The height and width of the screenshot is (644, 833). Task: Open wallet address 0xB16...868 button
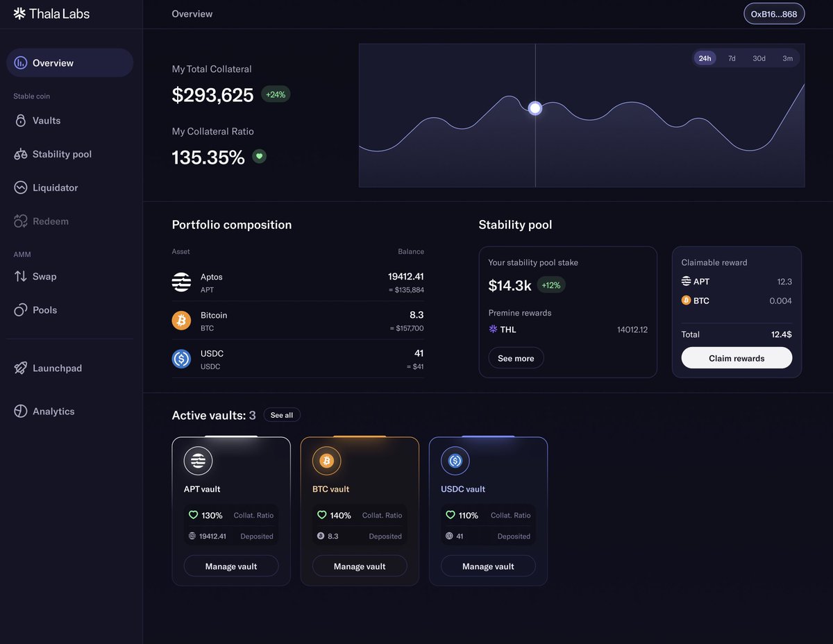click(x=774, y=14)
